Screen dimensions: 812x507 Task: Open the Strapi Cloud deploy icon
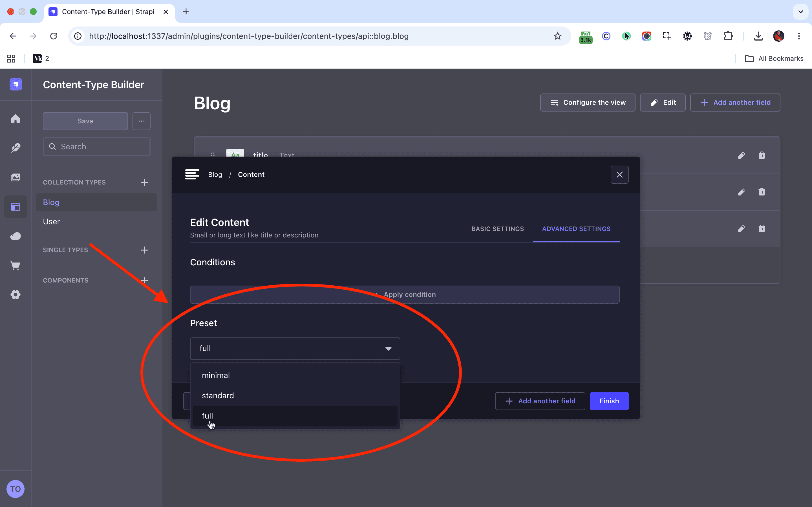[x=16, y=236]
